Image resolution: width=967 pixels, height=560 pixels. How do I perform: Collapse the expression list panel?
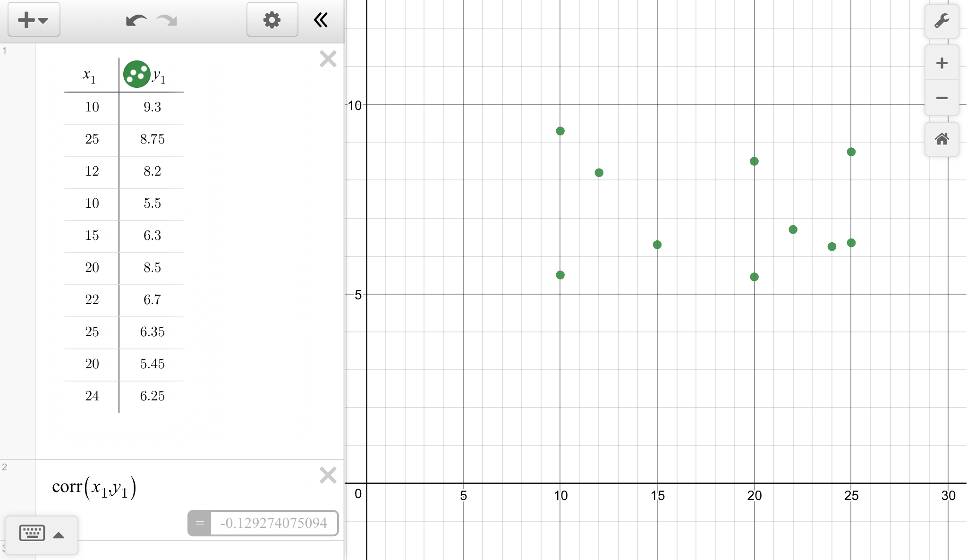321,20
